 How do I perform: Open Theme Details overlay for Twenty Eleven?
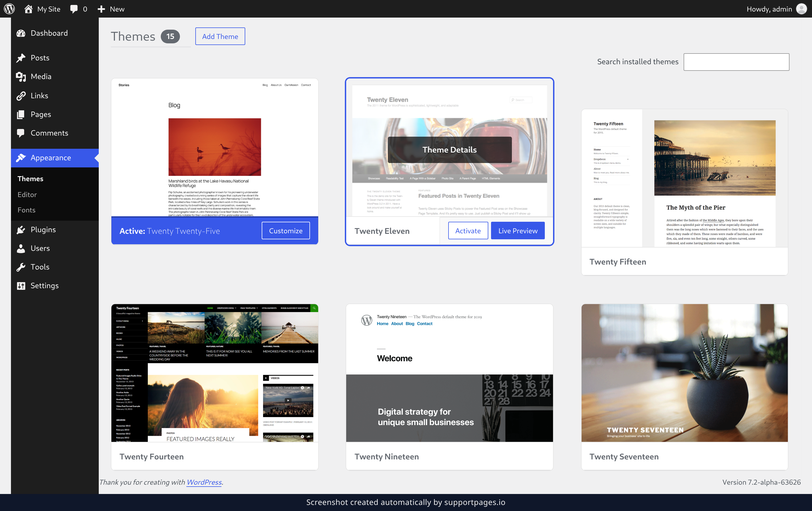tap(450, 150)
